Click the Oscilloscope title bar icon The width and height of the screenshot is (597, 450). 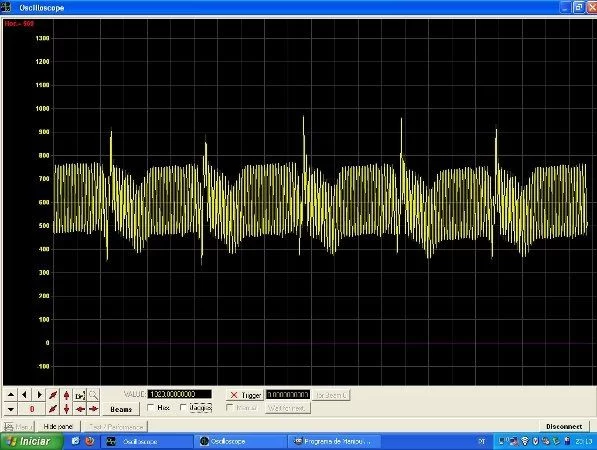(x=6, y=7)
